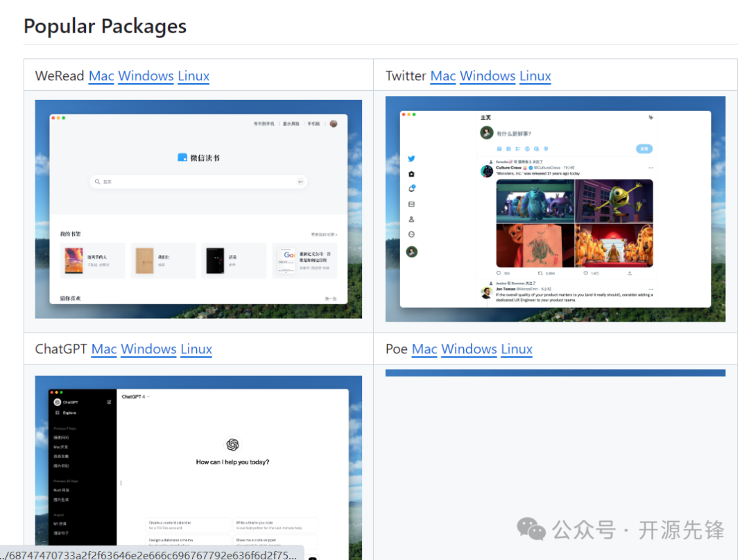Open the WeRead Mac download link

click(x=101, y=76)
